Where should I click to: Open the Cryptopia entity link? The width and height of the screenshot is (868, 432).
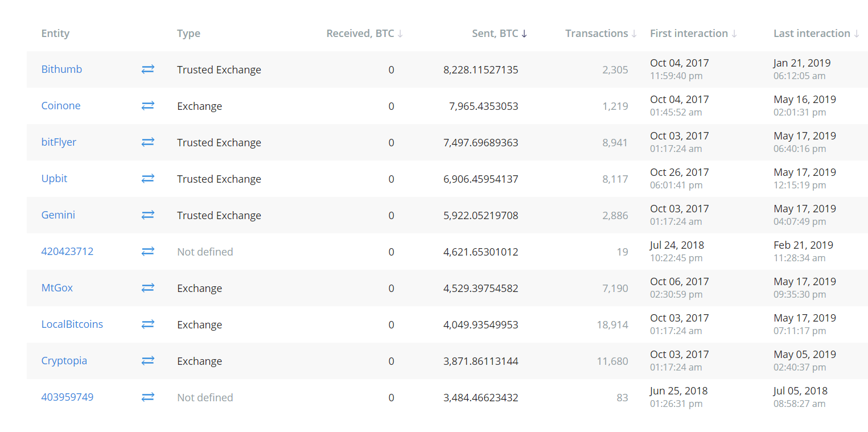point(64,361)
